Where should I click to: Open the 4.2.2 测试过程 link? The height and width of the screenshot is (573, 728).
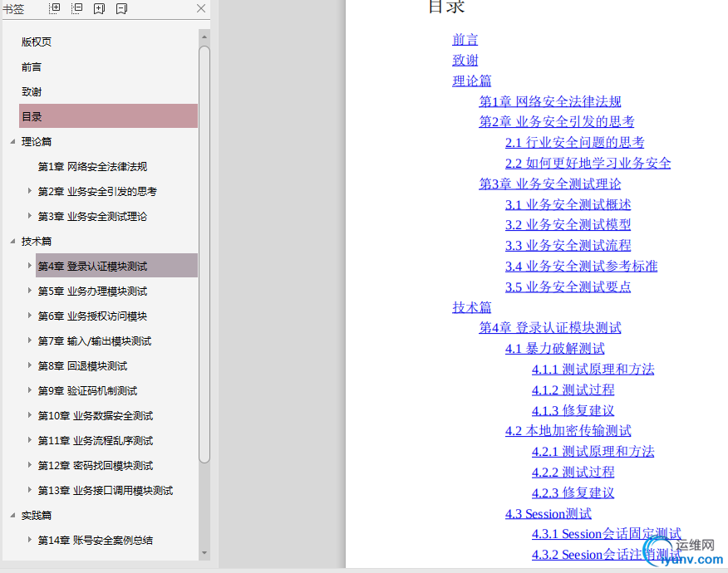tap(573, 473)
